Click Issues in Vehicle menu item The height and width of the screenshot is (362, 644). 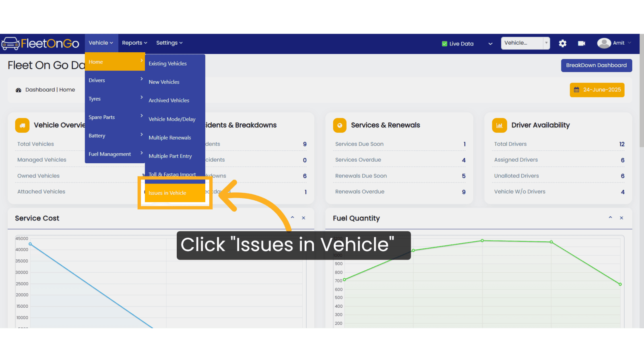175,193
